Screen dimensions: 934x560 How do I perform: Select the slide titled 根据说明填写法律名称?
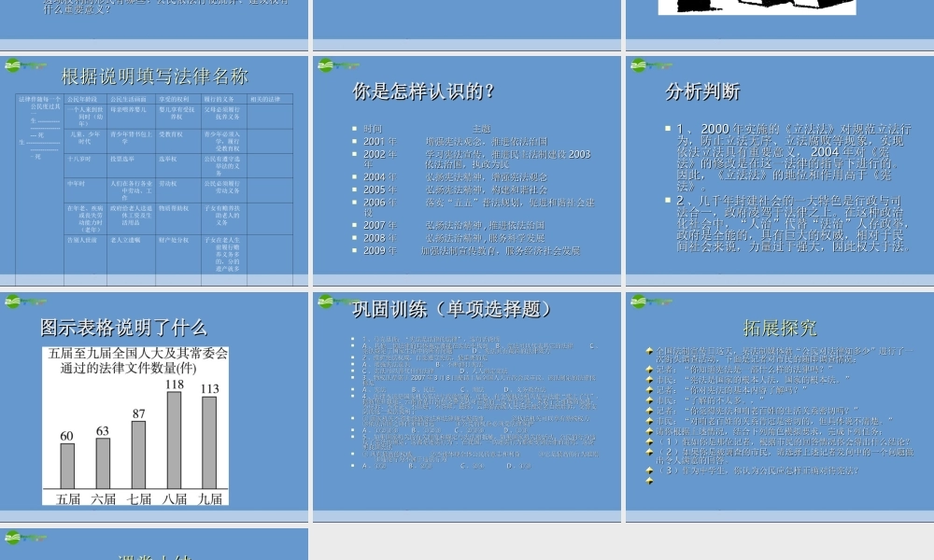[x=154, y=170]
